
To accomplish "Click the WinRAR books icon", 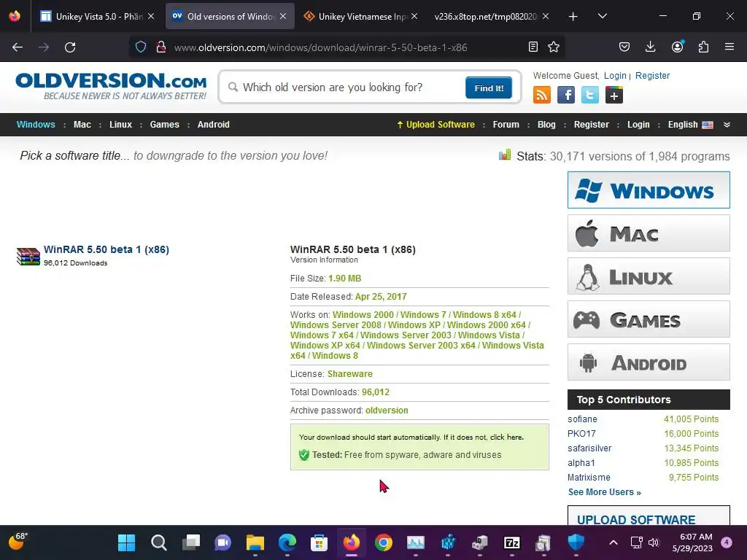I will [x=28, y=256].
